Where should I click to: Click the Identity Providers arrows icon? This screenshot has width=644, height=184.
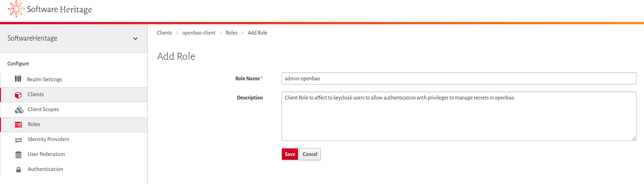pyautogui.click(x=19, y=140)
